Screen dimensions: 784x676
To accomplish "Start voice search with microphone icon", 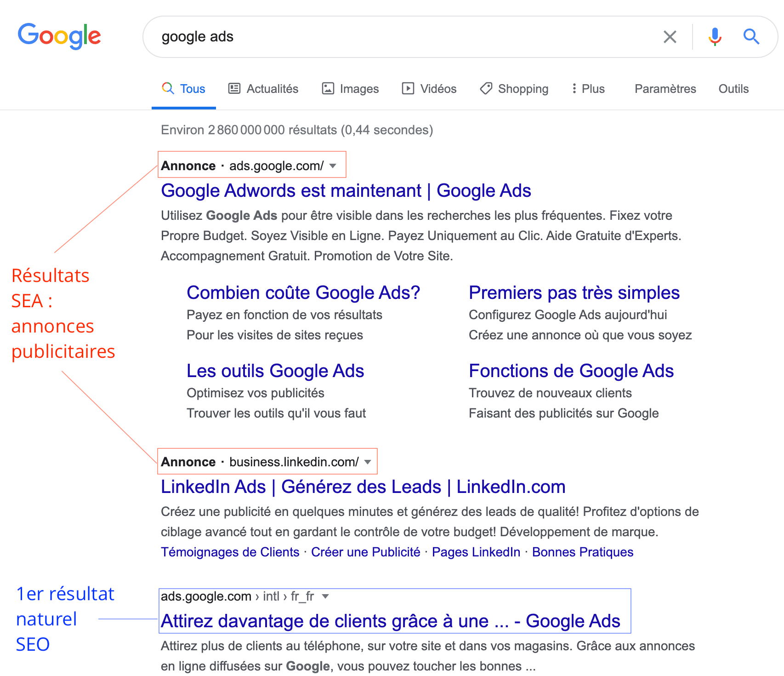I will pyautogui.click(x=715, y=37).
